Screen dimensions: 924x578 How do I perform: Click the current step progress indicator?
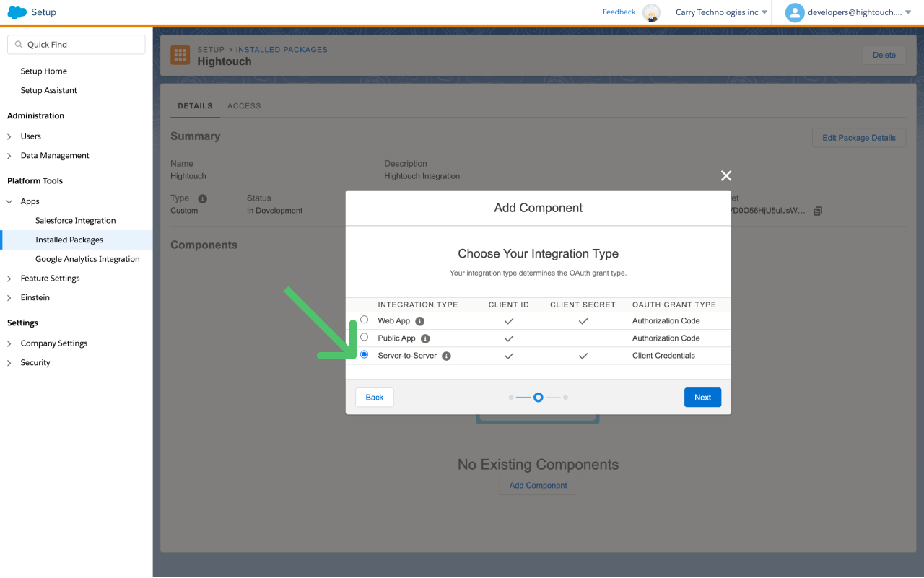coord(538,398)
